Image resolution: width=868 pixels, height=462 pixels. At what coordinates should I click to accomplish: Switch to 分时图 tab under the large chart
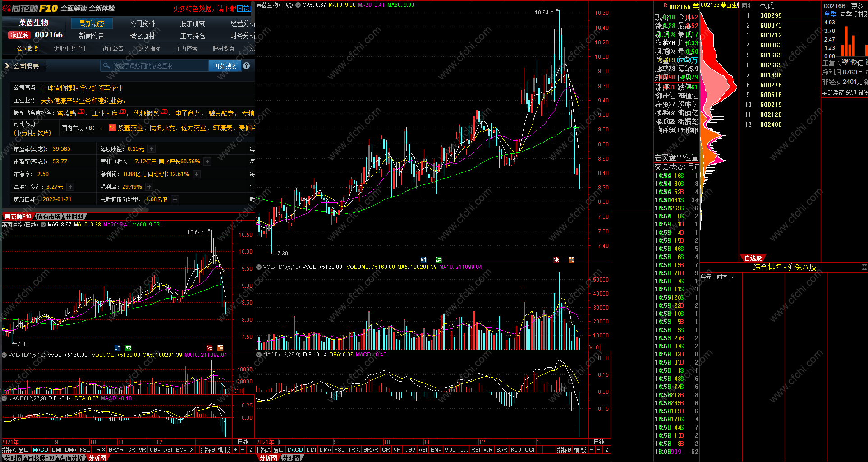[291, 458]
